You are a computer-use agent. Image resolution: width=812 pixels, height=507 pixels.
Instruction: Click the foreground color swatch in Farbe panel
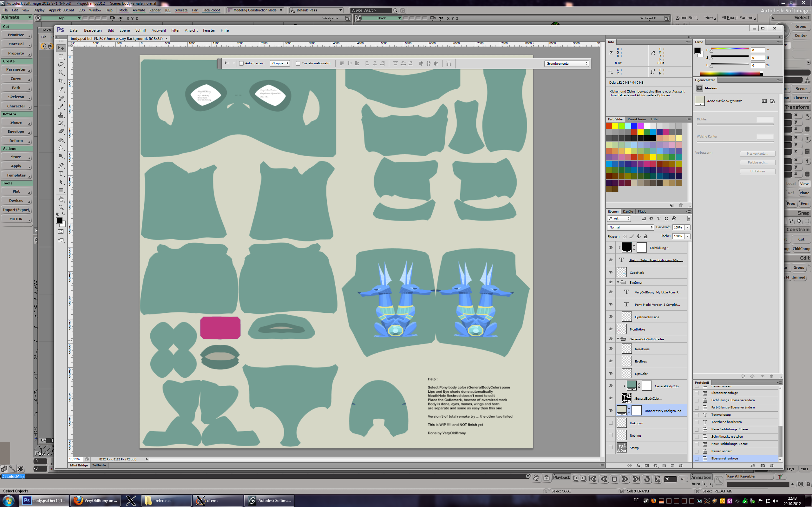697,51
